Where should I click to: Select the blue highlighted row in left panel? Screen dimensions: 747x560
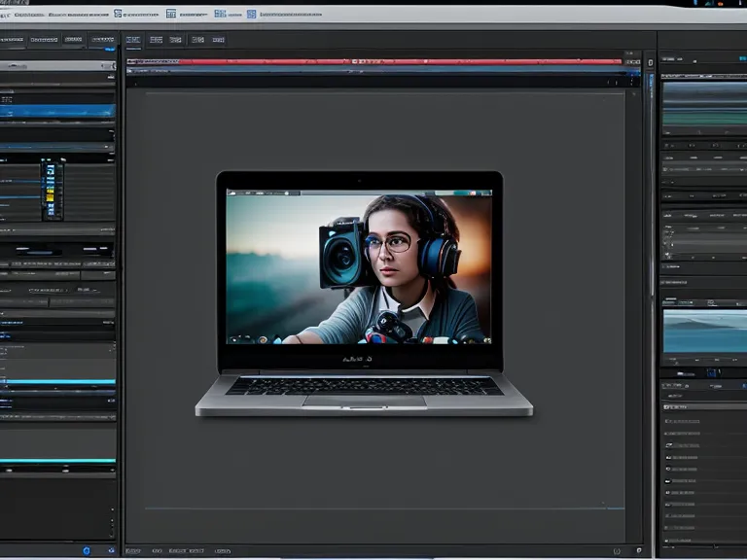point(57,111)
